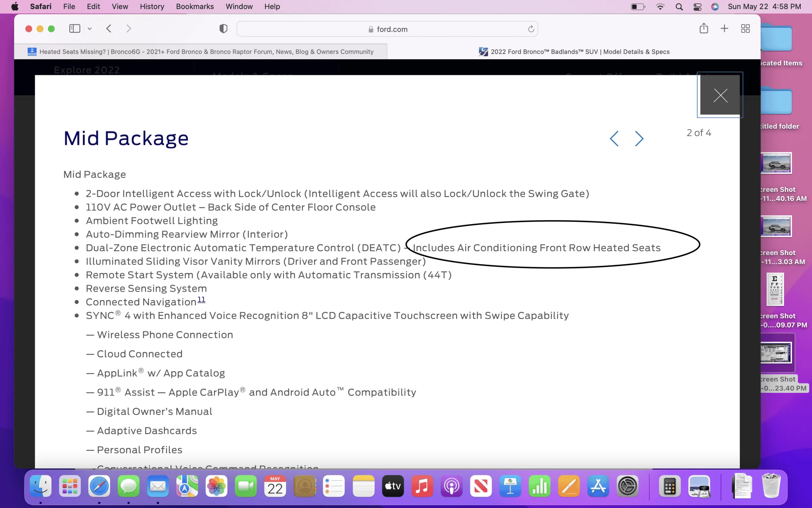The width and height of the screenshot is (812, 508).
Task: Open privacy report shield icon
Action: click(223, 29)
